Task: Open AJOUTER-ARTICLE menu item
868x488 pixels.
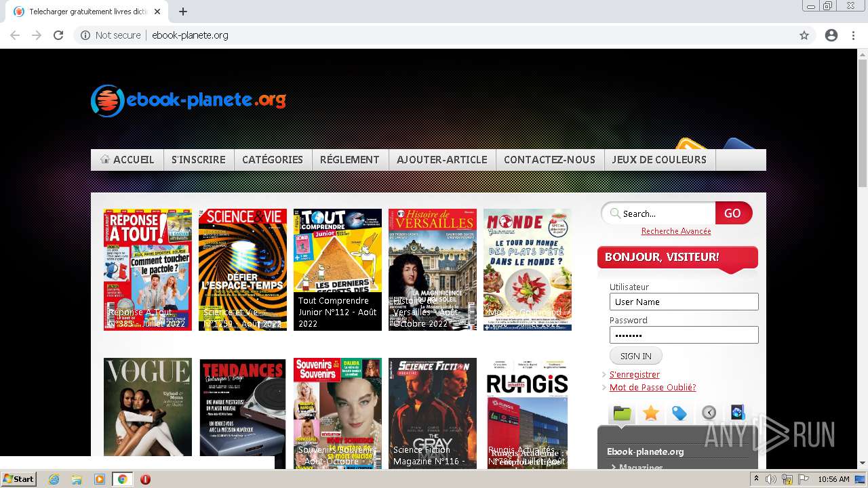Action: click(x=442, y=160)
